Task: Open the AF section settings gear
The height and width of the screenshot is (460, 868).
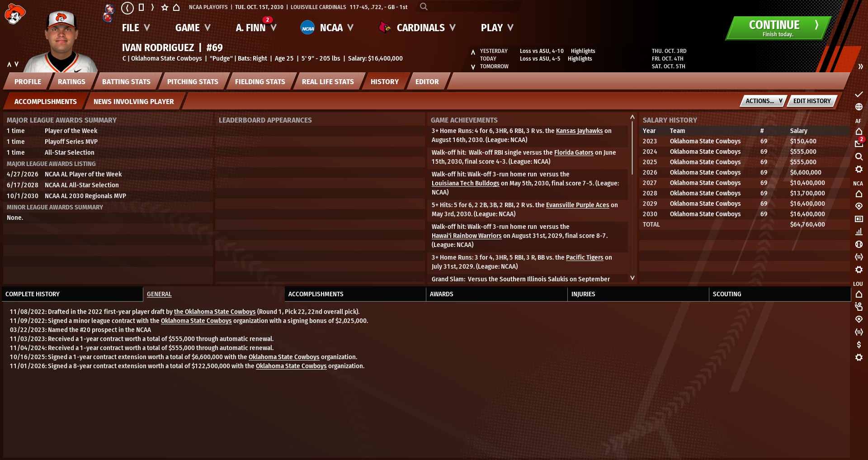Action: coord(859,169)
